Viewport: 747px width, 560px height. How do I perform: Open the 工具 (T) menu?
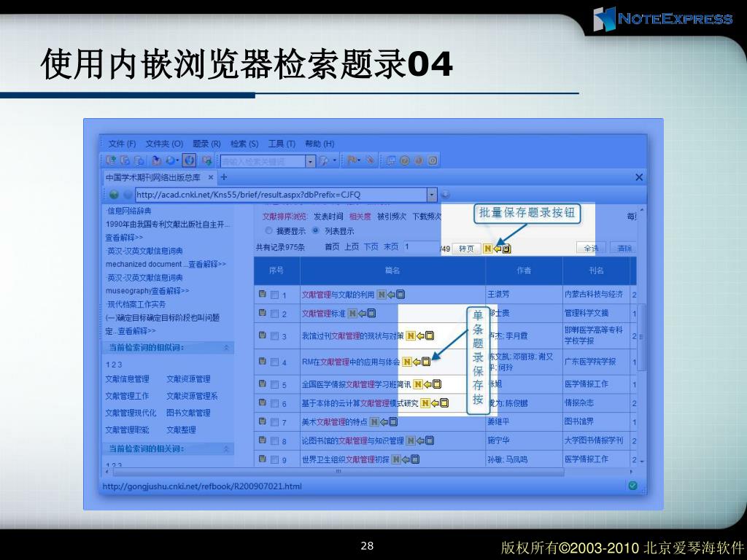click(x=282, y=144)
